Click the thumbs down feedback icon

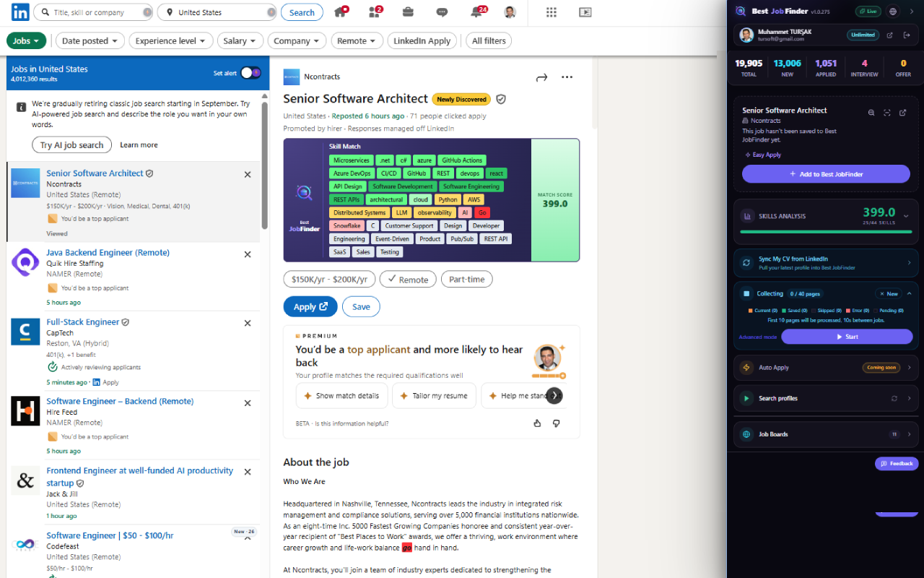coord(556,423)
